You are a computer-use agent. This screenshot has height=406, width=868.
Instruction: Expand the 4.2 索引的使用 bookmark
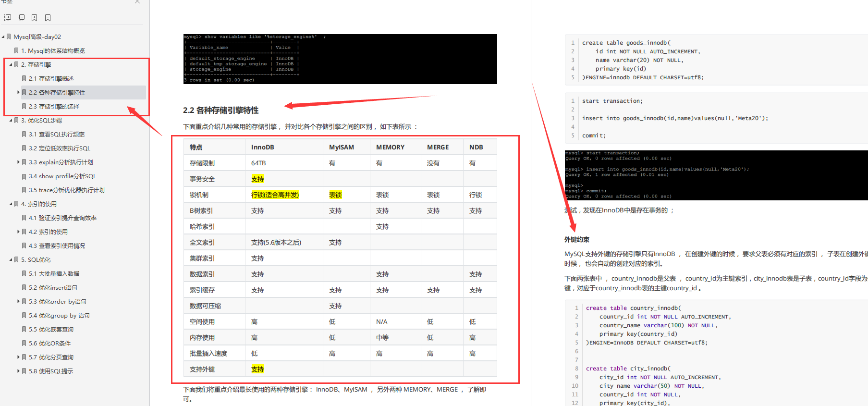(x=18, y=232)
